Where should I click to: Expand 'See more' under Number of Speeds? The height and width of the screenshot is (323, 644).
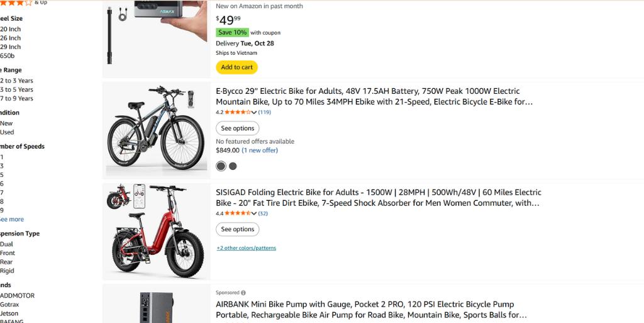[x=11, y=219]
